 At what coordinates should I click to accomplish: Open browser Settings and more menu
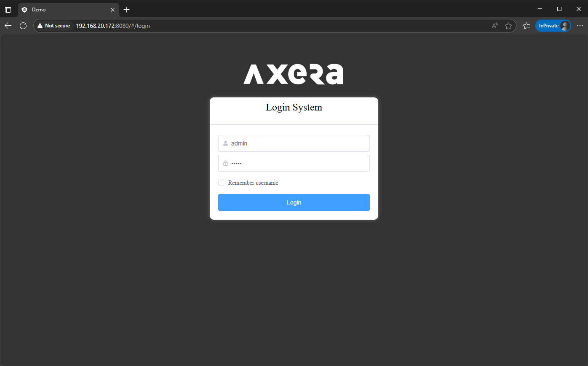click(x=580, y=26)
